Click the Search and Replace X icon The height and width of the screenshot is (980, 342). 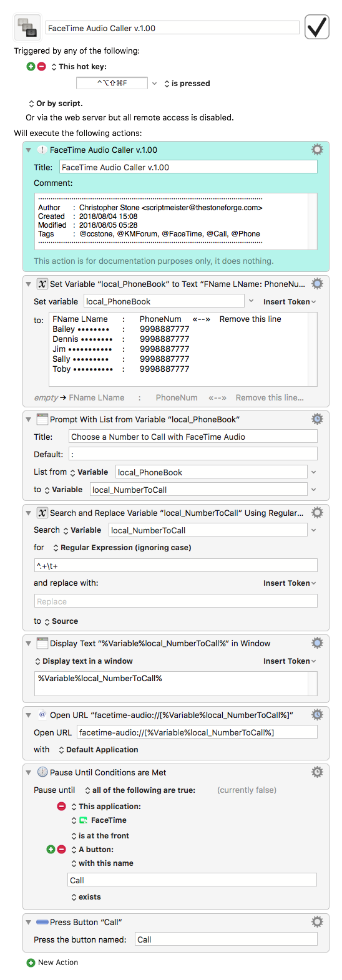[42, 513]
